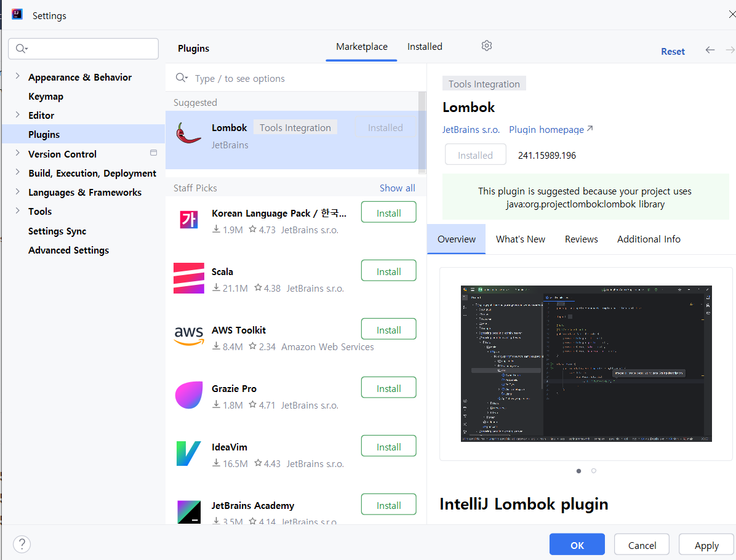The image size is (736, 560).
Task: Click the Tools Integration tag in Lombok row
Action: pyautogui.click(x=295, y=127)
